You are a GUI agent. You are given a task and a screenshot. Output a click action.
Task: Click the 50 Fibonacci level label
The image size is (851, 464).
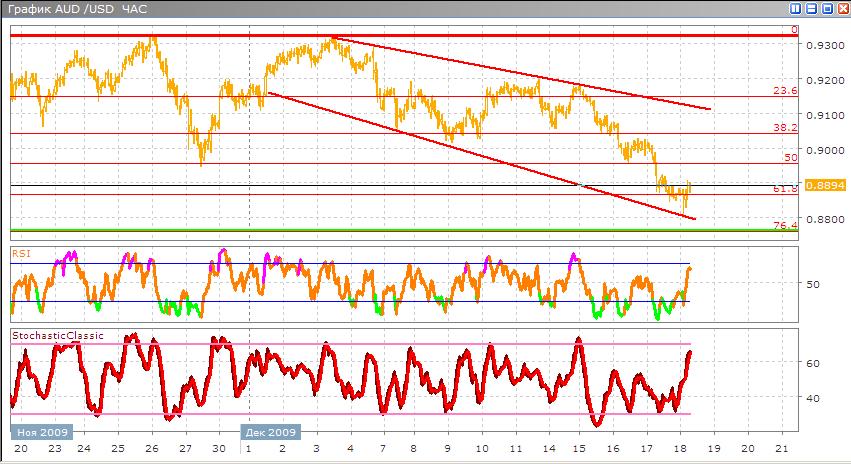click(790, 157)
